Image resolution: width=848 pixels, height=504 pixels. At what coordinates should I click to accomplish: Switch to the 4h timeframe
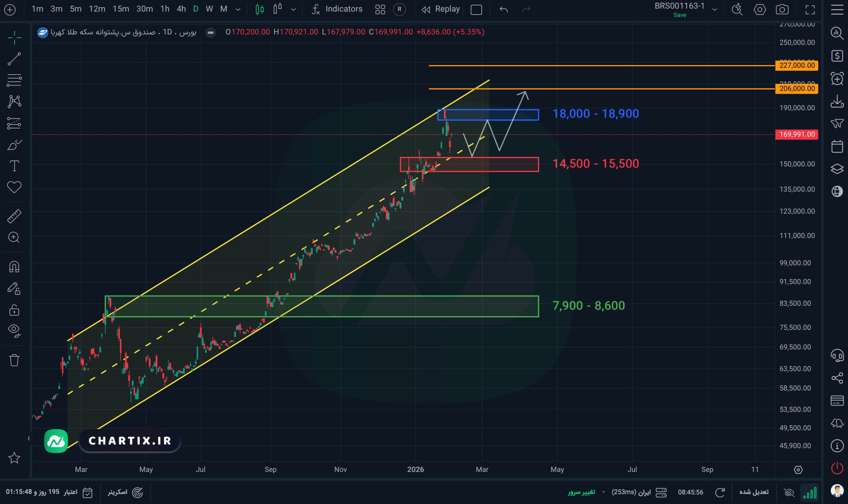tap(181, 9)
